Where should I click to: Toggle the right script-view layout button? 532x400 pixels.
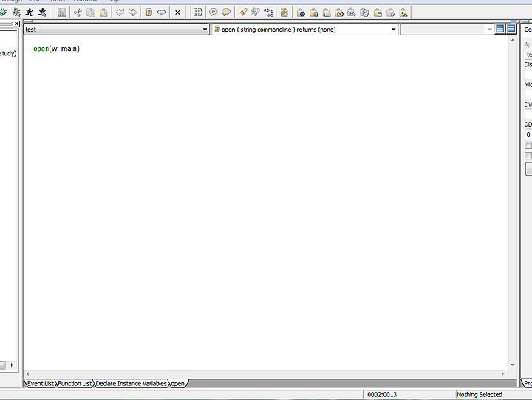511,30
